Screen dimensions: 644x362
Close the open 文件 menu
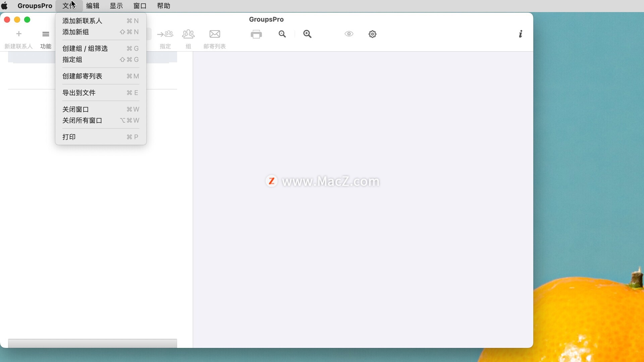click(x=69, y=6)
